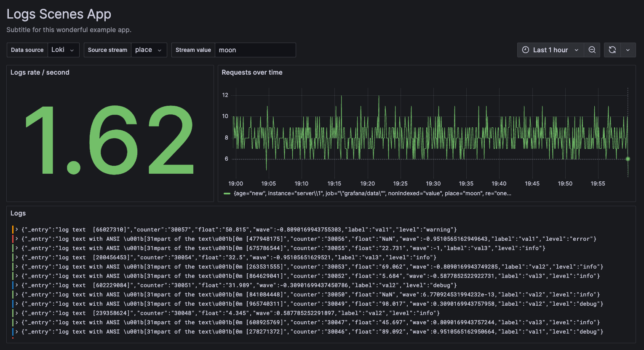Click the zoom out magnifier icon

click(x=592, y=50)
